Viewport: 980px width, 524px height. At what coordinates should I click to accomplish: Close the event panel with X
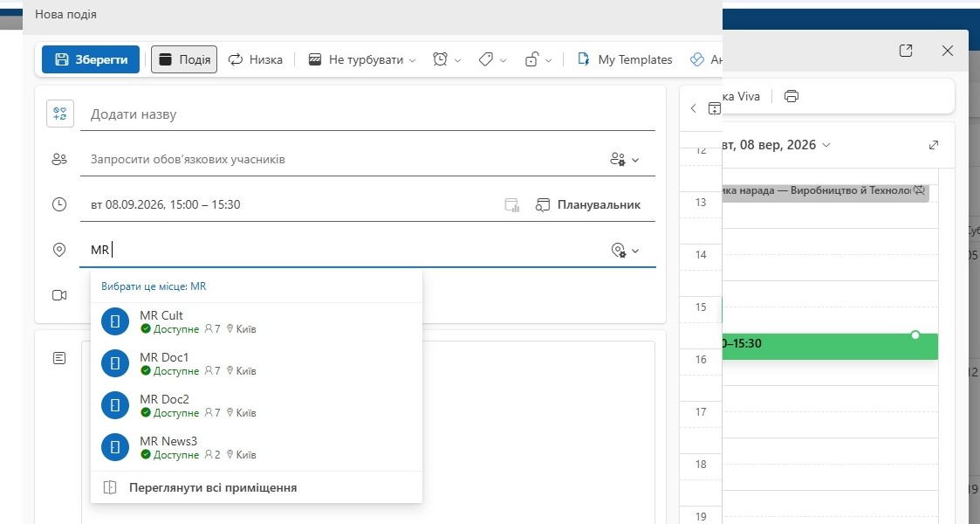948,51
